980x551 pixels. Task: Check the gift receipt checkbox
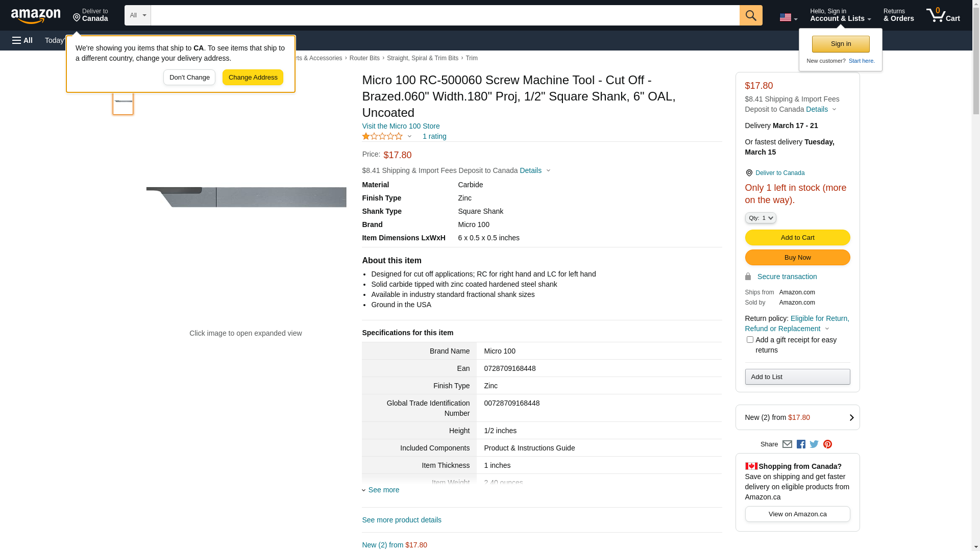[x=750, y=340]
